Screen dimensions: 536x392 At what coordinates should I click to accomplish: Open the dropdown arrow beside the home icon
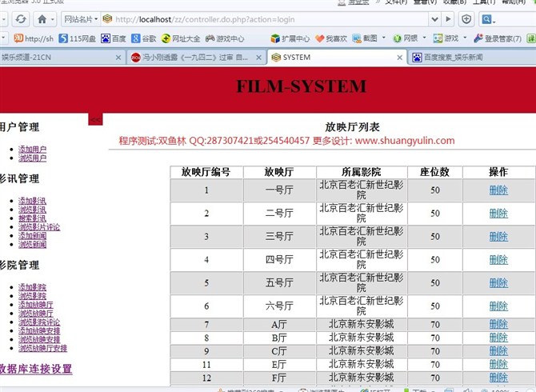pyautogui.click(x=52, y=19)
